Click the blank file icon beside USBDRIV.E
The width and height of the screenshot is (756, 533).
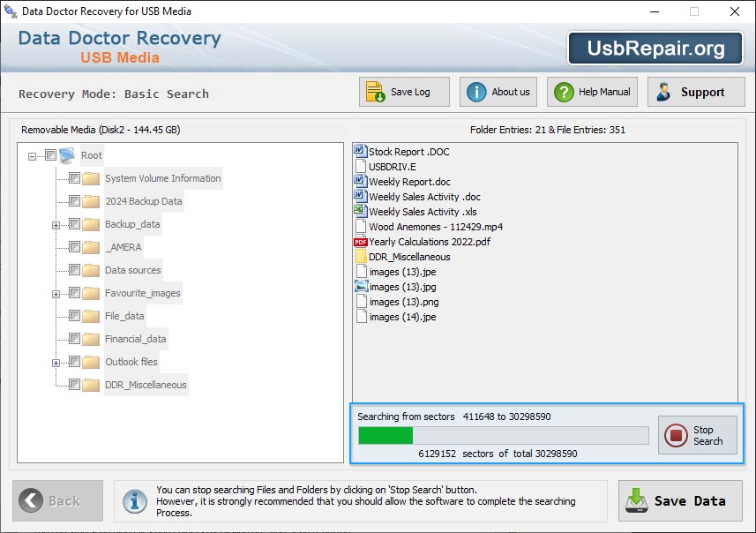click(x=360, y=167)
